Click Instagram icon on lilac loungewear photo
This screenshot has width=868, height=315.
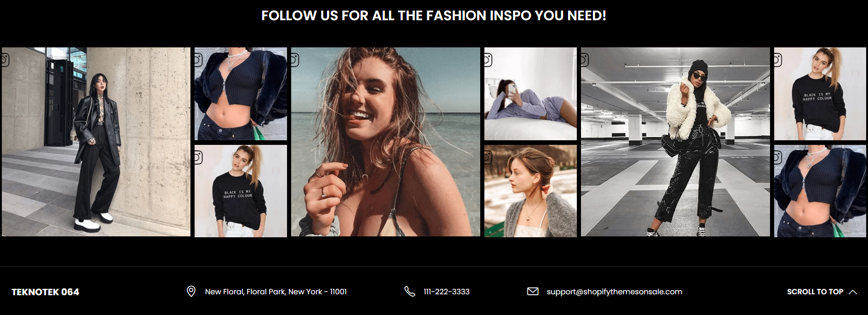click(488, 60)
